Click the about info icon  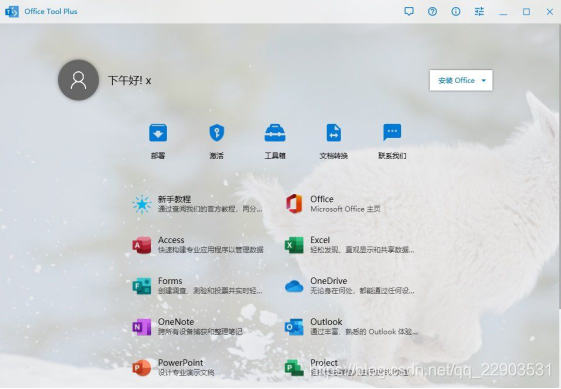click(x=455, y=12)
